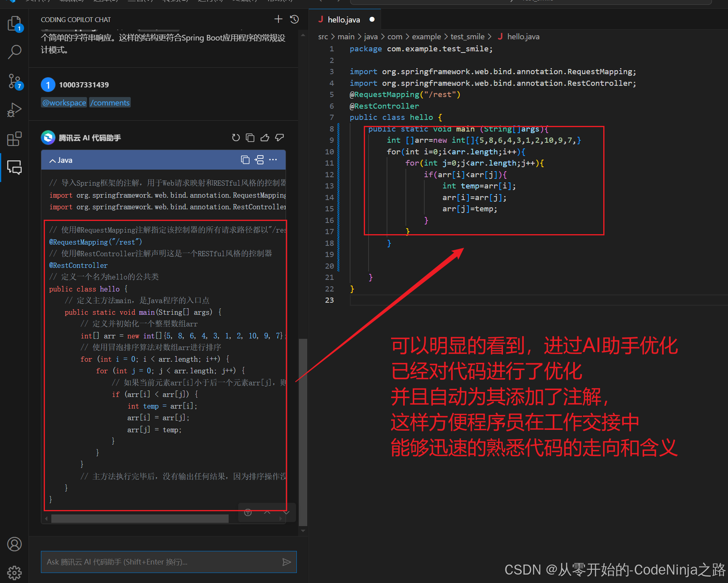The height and width of the screenshot is (583, 728).
Task: Click the Tencent Cloud AI assistant avatar
Action: pyautogui.click(x=48, y=138)
